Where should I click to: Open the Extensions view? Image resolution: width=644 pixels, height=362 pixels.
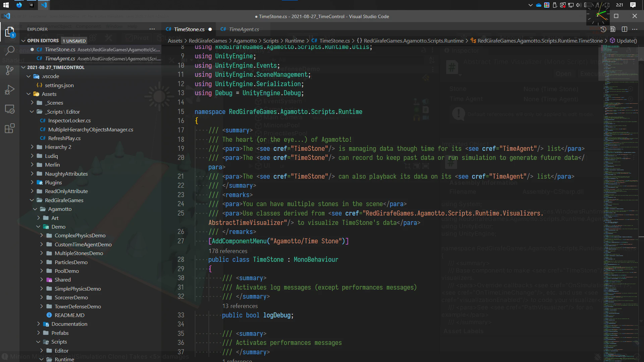pyautogui.click(x=10, y=128)
